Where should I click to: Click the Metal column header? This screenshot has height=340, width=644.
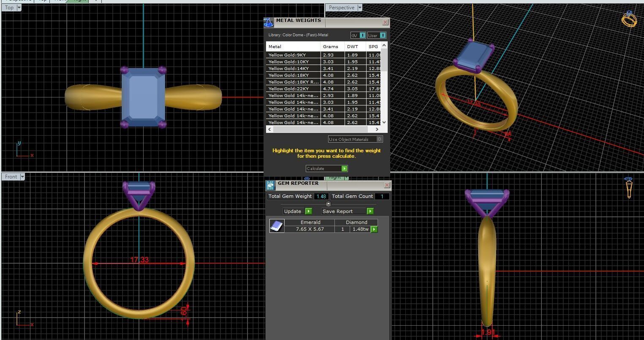tap(293, 46)
